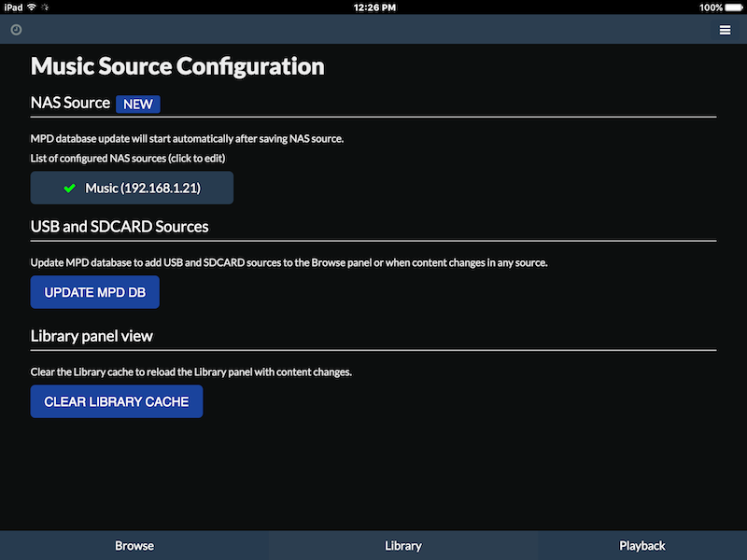Tap the 12:26 PM status bar clock
This screenshot has width=747, height=560.
(374, 7)
